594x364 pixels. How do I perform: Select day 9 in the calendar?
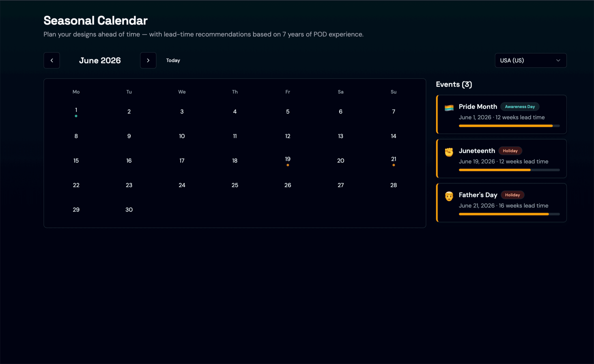129,136
